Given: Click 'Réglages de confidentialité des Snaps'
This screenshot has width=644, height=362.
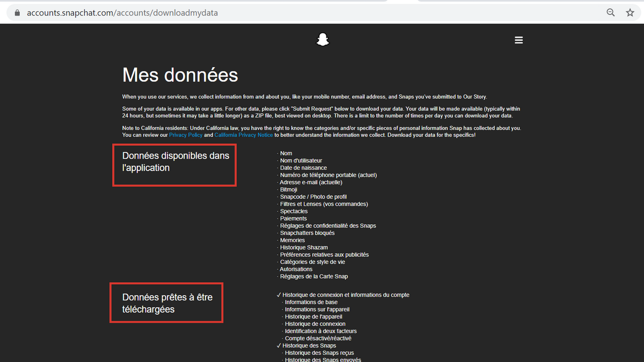Looking at the screenshot, I should (327, 226).
